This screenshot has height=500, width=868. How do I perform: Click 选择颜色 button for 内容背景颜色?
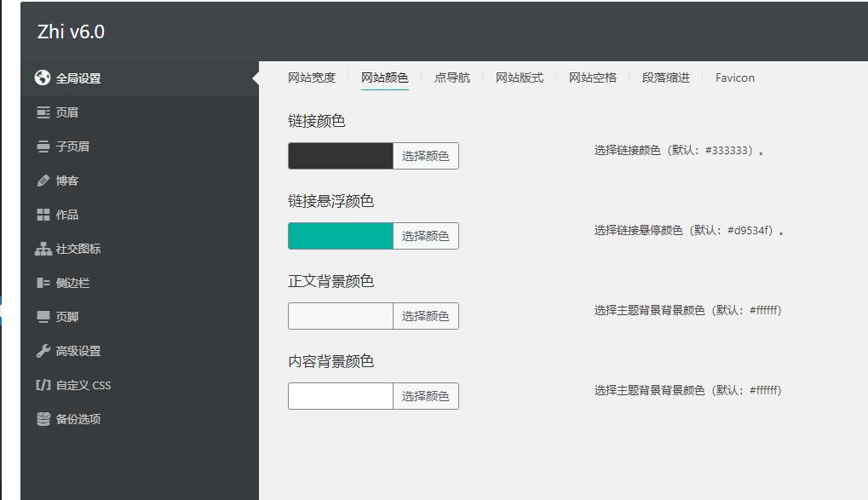pyautogui.click(x=426, y=396)
